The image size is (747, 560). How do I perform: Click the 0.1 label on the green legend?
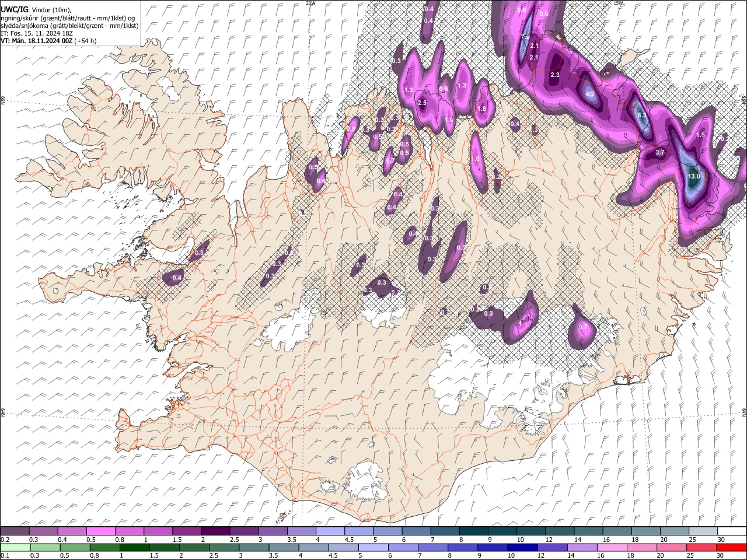point(4,556)
